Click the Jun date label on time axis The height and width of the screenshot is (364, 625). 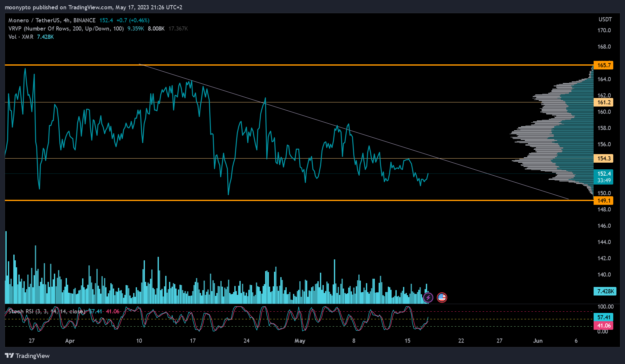click(x=538, y=341)
